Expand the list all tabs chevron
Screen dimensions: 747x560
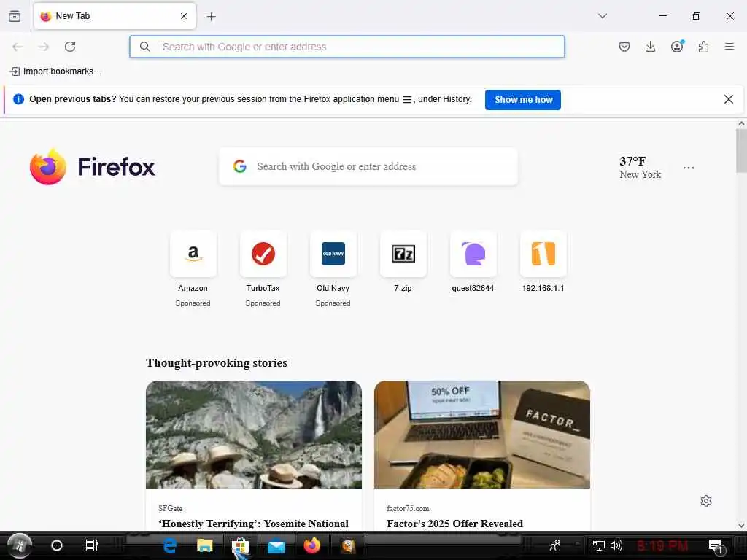(x=602, y=16)
